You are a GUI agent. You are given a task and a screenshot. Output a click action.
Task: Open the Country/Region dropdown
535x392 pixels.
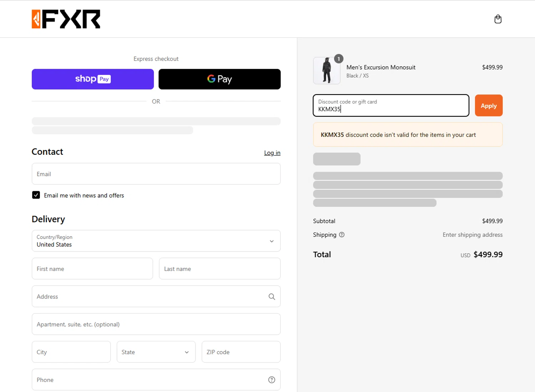(x=156, y=241)
